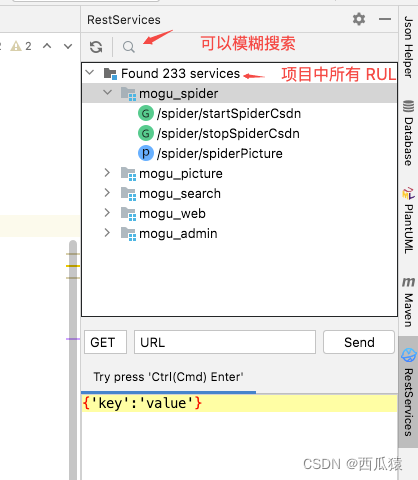Select /spider/startSpiderCsdn endpoint
This screenshot has height=480, width=418.
click(x=229, y=114)
